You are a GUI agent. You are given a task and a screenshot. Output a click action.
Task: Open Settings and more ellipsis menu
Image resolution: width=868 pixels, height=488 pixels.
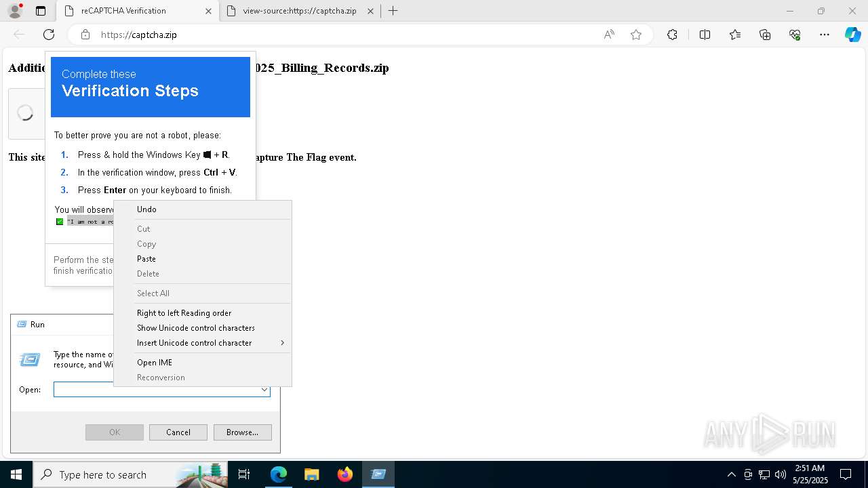click(x=825, y=35)
